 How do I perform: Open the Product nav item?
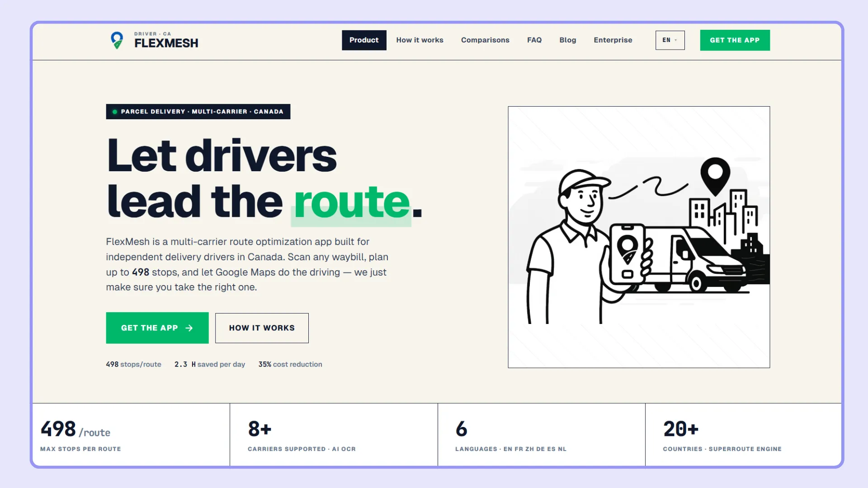(x=364, y=40)
